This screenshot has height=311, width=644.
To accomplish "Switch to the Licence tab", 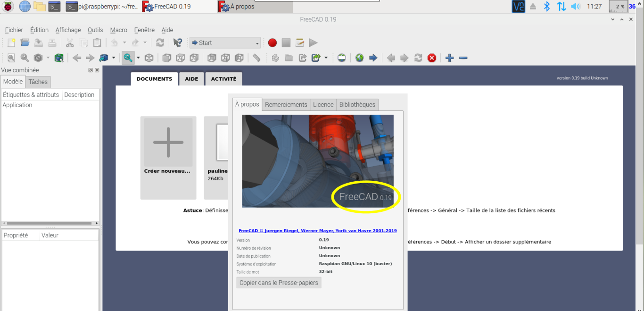I will (323, 105).
